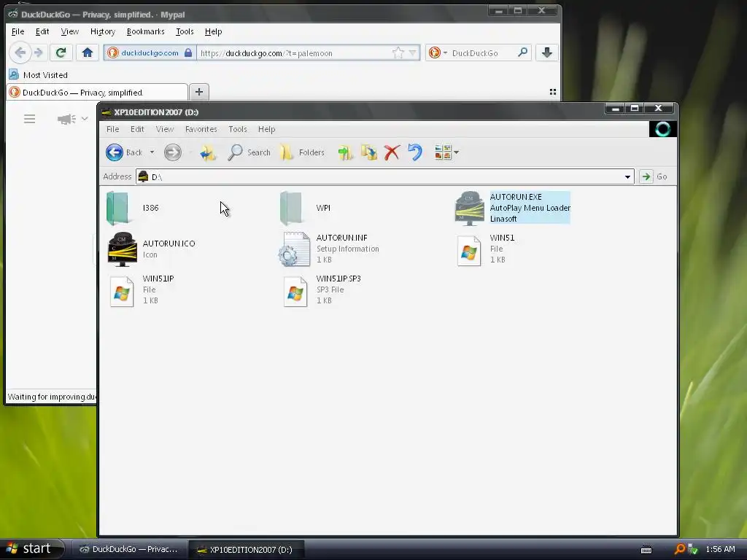
Task: Click the Move To toolbar icon
Action: pyautogui.click(x=345, y=152)
